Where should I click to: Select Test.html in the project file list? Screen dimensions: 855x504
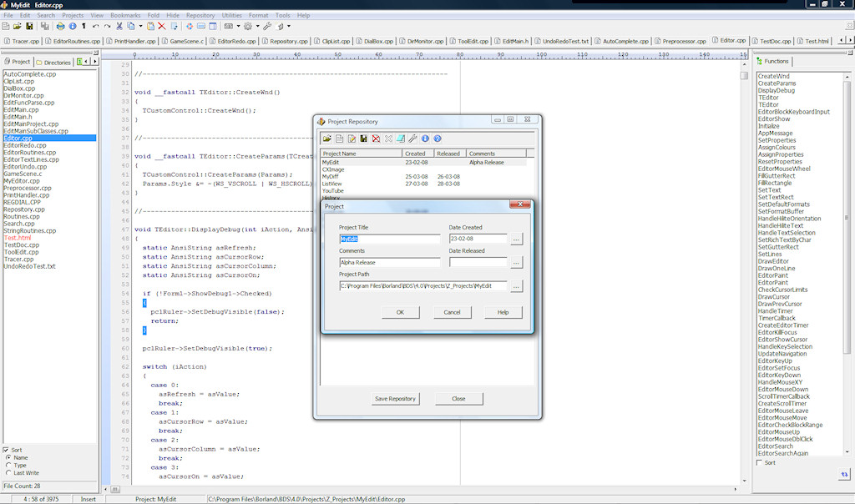(x=18, y=238)
